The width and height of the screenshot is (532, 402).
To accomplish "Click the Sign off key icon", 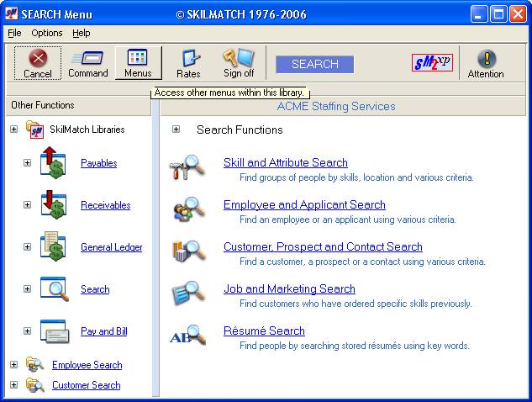I will 239,57.
